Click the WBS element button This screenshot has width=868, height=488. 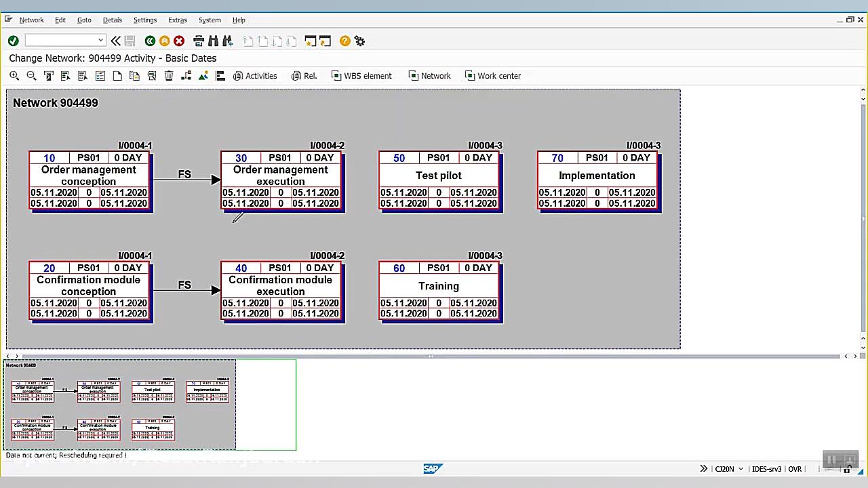[x=361, y=76]
